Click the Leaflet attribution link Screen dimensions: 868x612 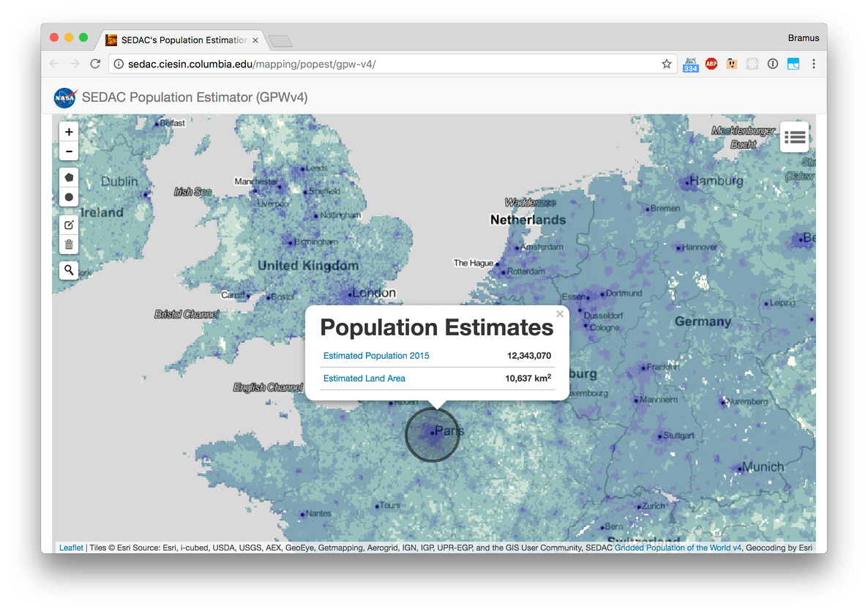coord(71,548)
